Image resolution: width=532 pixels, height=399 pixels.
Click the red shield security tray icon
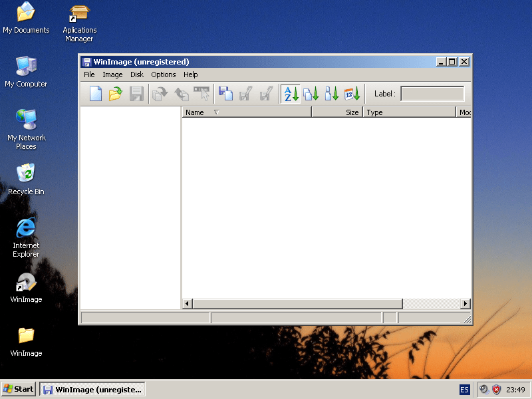click(x=496, y=390)
